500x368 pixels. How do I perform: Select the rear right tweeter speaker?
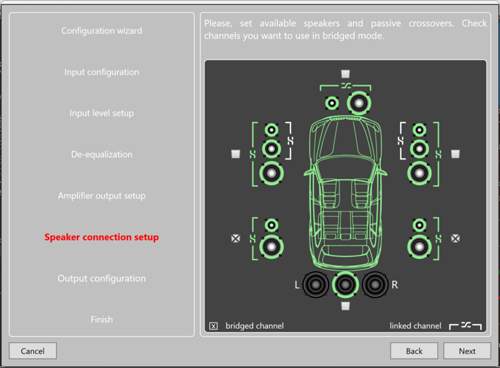click(419, 225)
